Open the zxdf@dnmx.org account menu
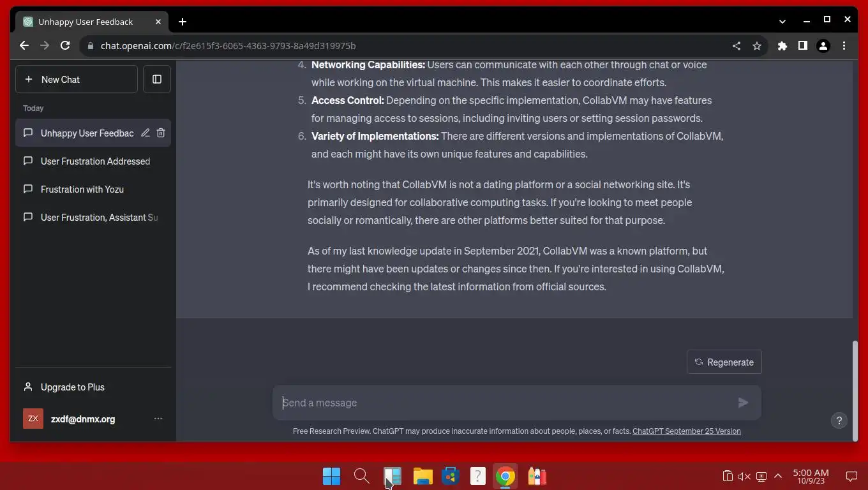Viewport: 868px width, 490px height. point(93,419)
